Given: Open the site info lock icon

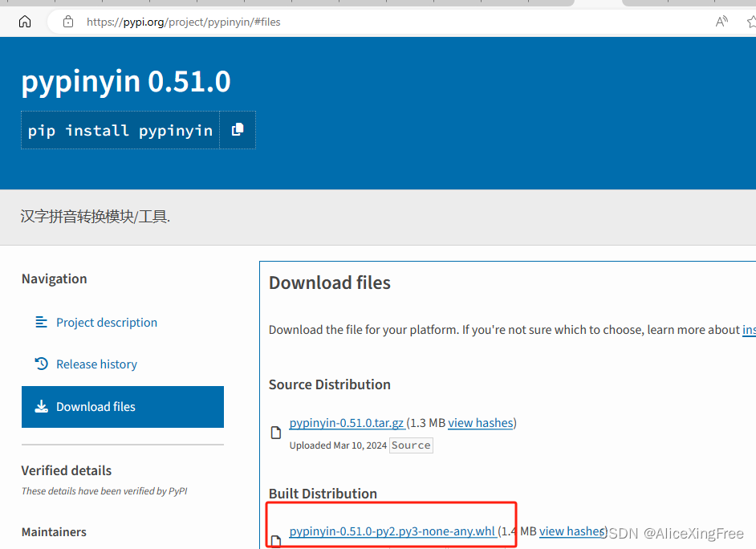Looking at the screenshot, I should click(68, 22).
